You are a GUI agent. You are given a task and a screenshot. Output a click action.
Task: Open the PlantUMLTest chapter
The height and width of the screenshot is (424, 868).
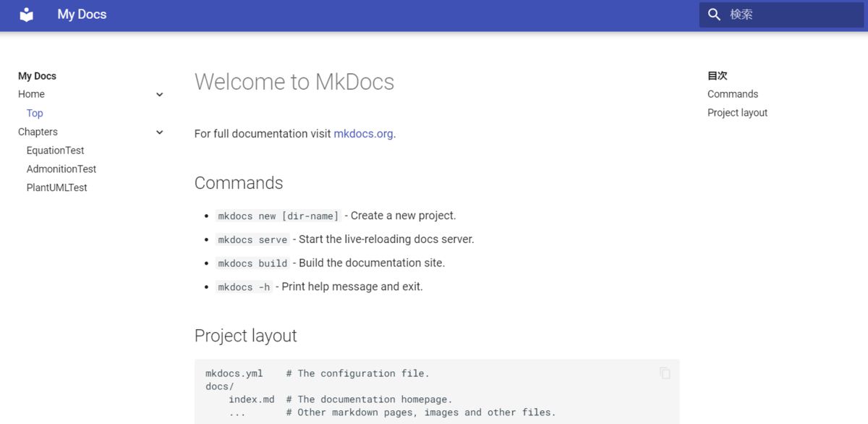tap(56, 187)
